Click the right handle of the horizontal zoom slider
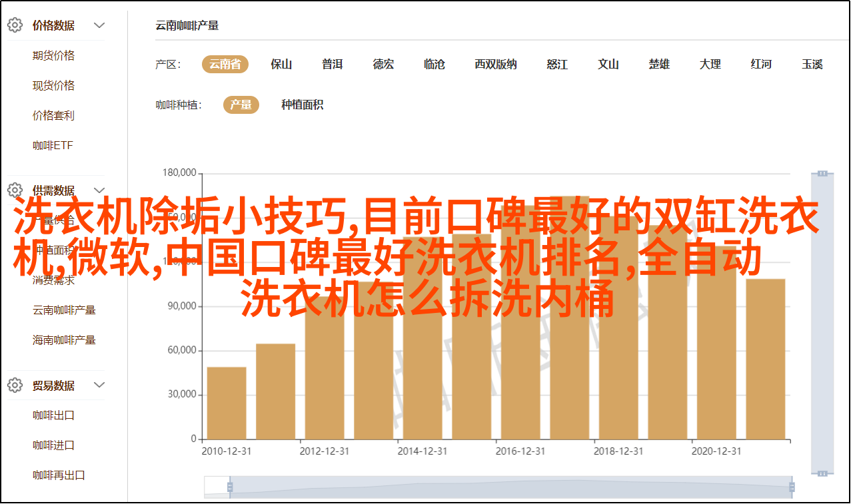Viewport: 851px width, 504px height. [790, 487]
